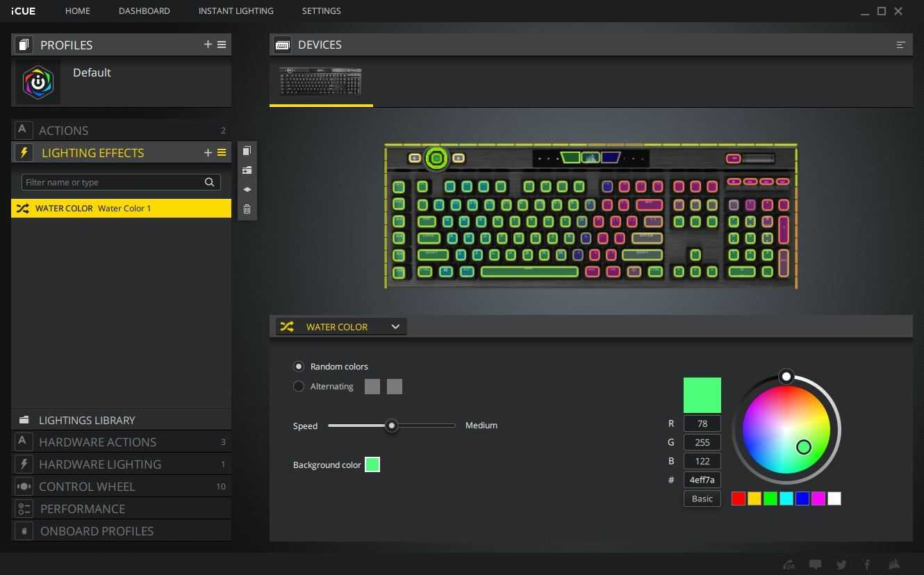This screenshot has height=575, width=924.
Task: Expand the Lightings Library section
Action: [x=87, y=420]
